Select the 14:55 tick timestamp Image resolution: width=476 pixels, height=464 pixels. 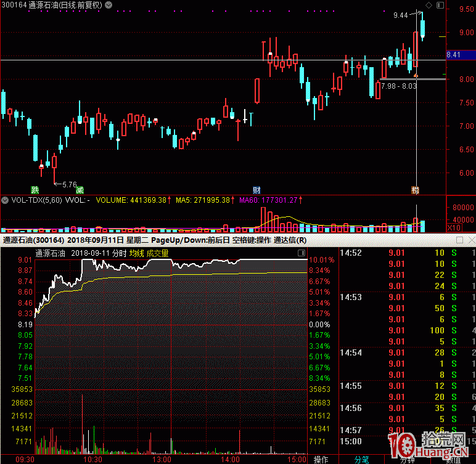click(351, 386)
